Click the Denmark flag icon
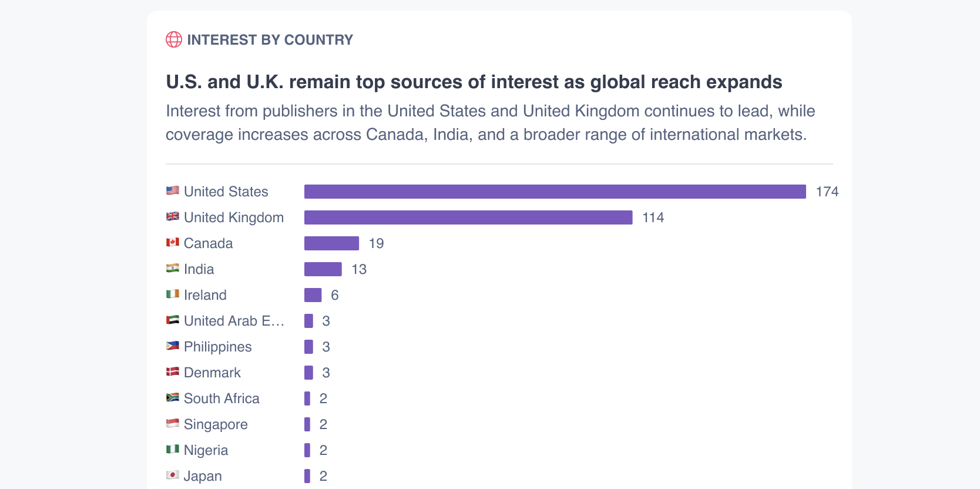The image size is (980, 489). (x=173, y=371)
